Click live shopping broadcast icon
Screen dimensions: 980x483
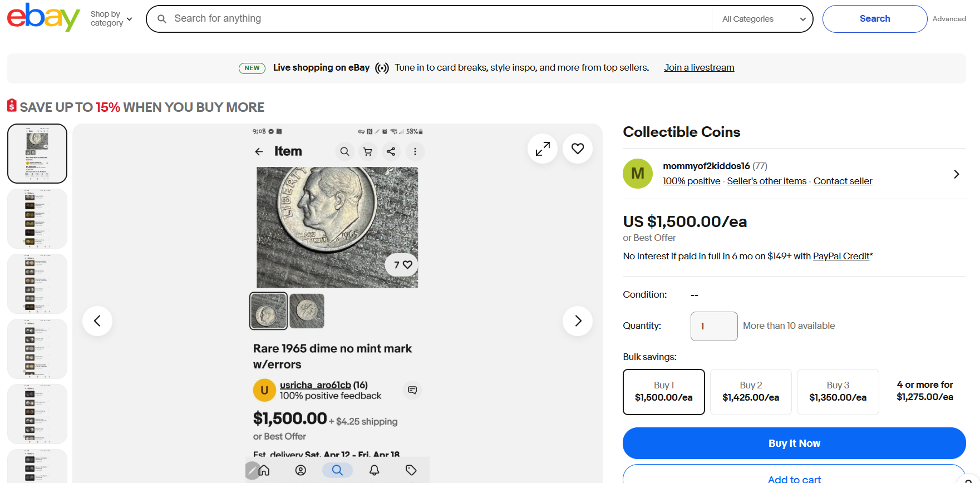pyautogui.click(x=382, y=68)
